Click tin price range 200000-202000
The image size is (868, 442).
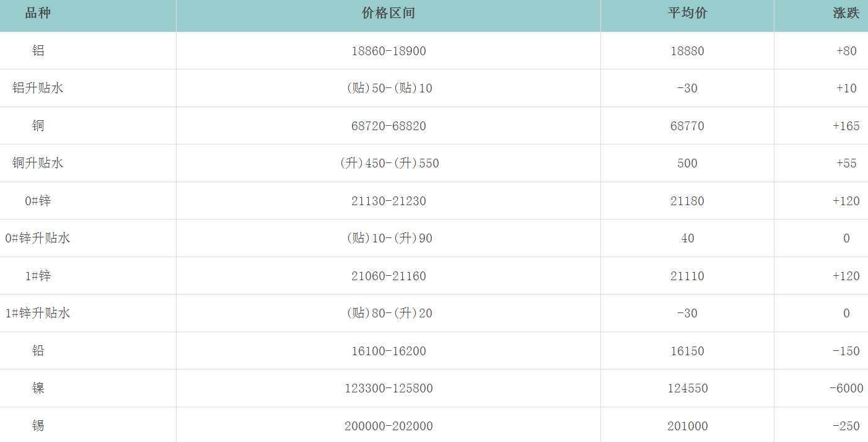click(388, 426)
